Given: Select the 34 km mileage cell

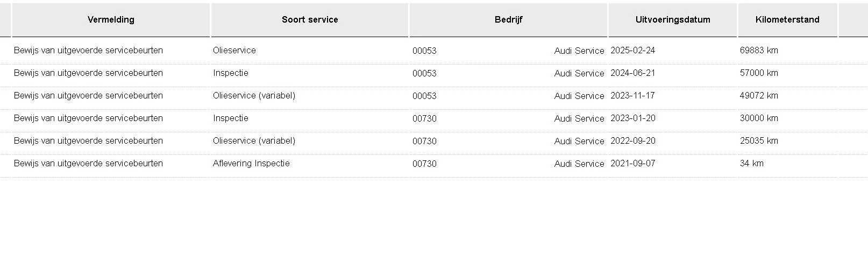Looking at the screenshot, I should click(x=751, y=164).
